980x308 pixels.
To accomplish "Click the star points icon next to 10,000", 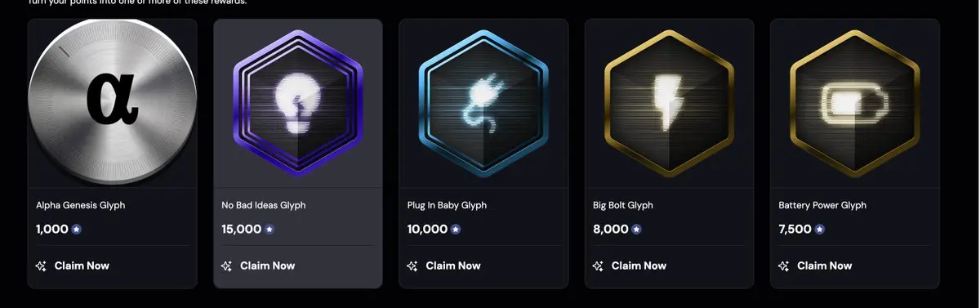I will tap(456, 230).
